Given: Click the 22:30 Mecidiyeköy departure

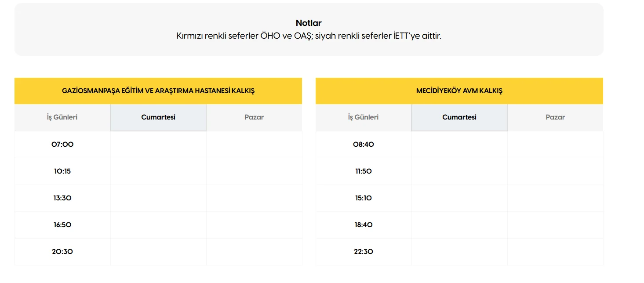Looking at the screenshot, I should pos(363,251).
